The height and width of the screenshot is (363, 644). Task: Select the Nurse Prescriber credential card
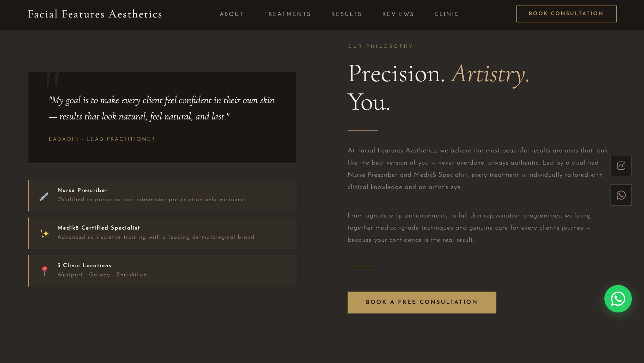(x=163, y=196)
